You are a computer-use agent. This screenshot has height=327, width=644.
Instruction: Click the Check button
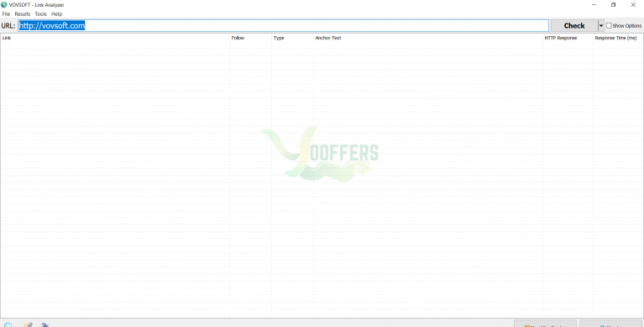[574, 25]
